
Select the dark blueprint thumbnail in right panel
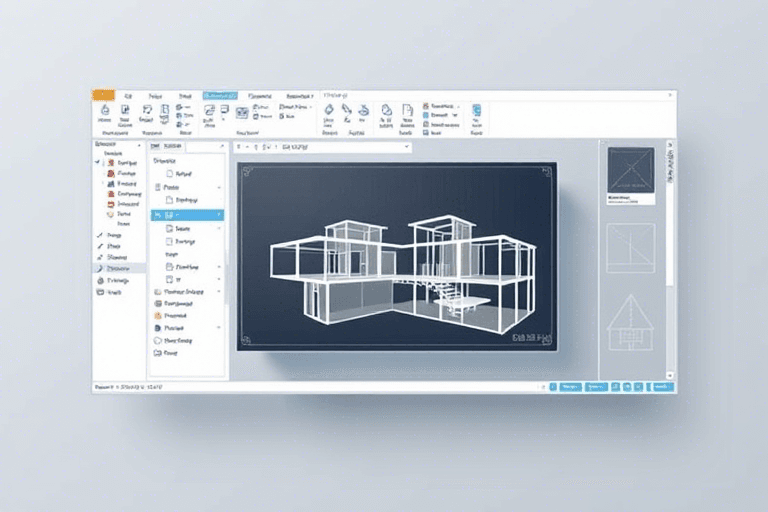pos(630,170)
